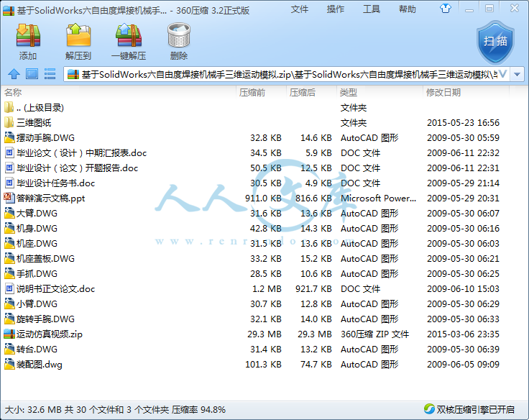529x420 pixels.
Task: Click icon of 毕业设计任务书.doc
Action: point(9,183)
